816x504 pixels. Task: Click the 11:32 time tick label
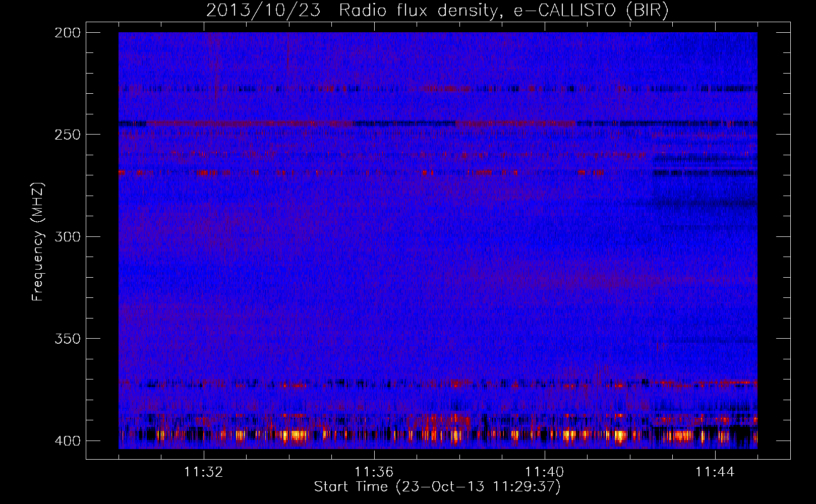point(203,472)
